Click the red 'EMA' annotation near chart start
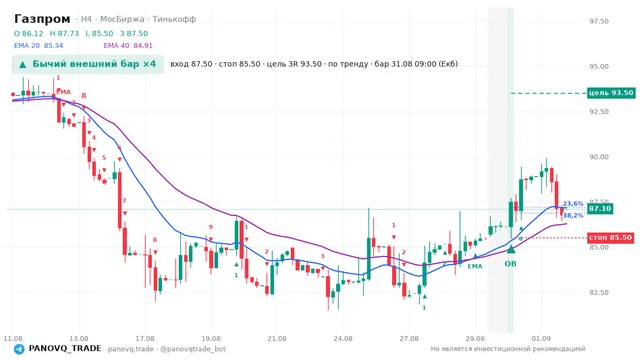Image resolution: width=640 pixels, height=360 pixels. (63, 92)
